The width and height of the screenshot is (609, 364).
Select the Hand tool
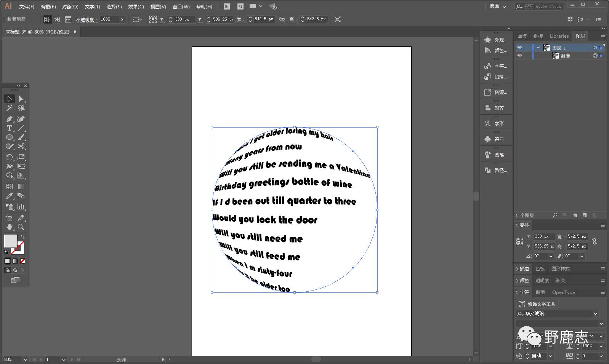click(10, 227)
